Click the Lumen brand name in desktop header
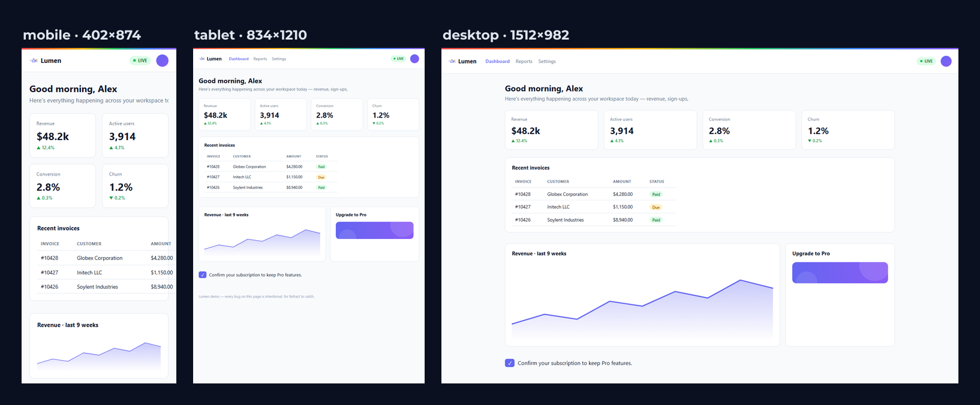Image resolution: width=980 pixels, height=405 pixels. (x=467, y=61)
